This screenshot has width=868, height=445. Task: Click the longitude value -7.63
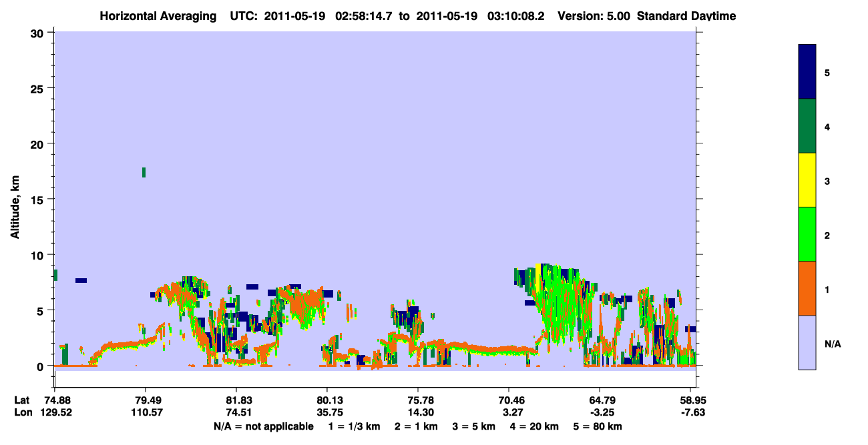pyautogui.click(x=690, y=412)
